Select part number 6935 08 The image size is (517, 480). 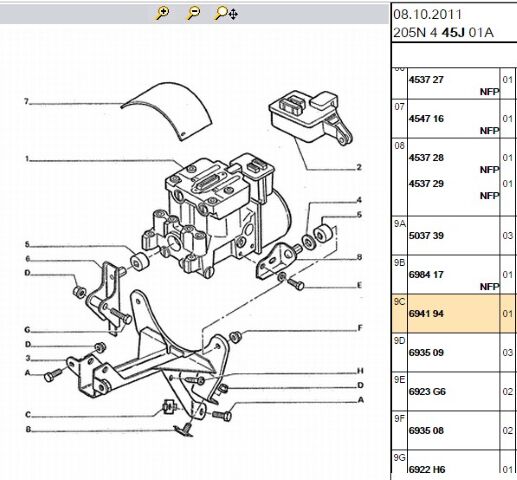point(426,431)
